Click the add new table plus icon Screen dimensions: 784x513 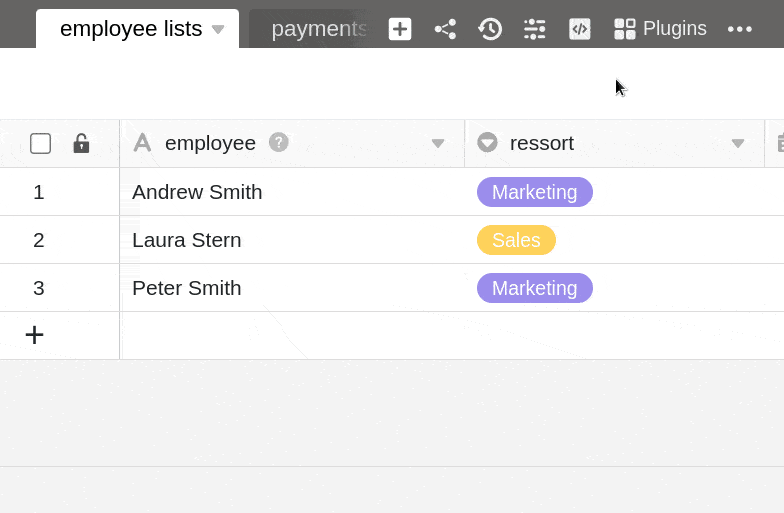click(400, 29)
